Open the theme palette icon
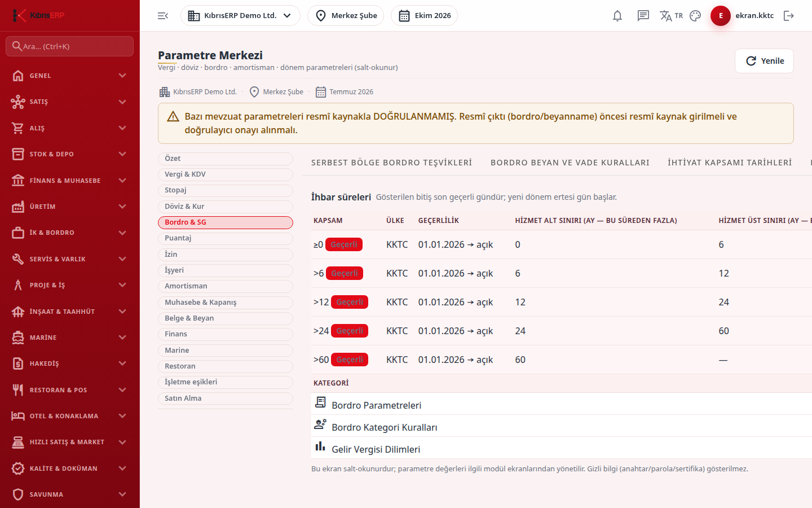Viewport: 812px width, 508px height. pos(695,16)
